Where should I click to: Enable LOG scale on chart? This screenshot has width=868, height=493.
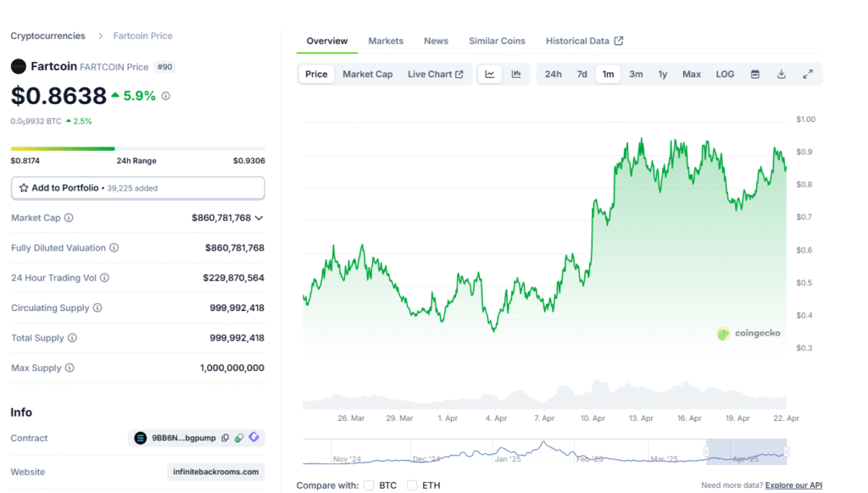click(x=725, y=75)
